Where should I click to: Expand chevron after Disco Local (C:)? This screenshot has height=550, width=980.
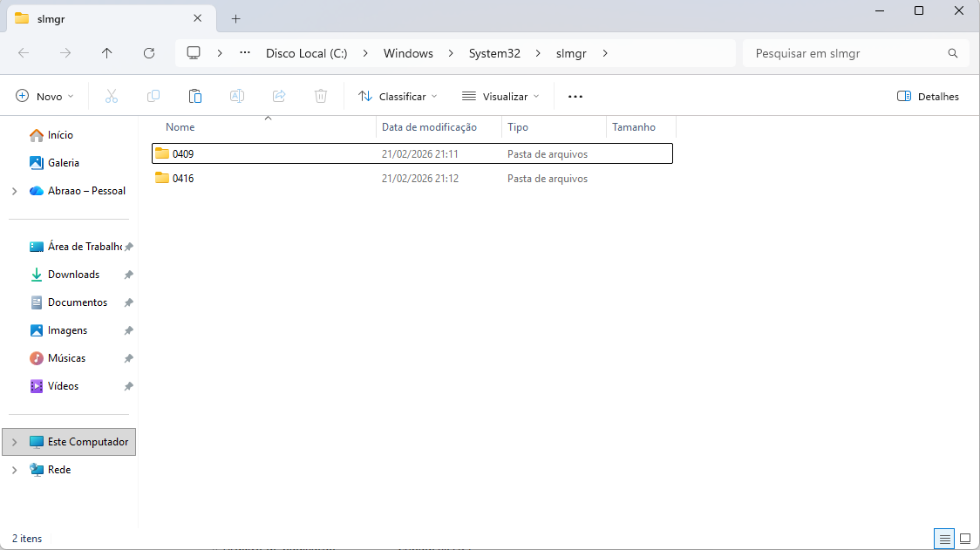coord(365,53)
